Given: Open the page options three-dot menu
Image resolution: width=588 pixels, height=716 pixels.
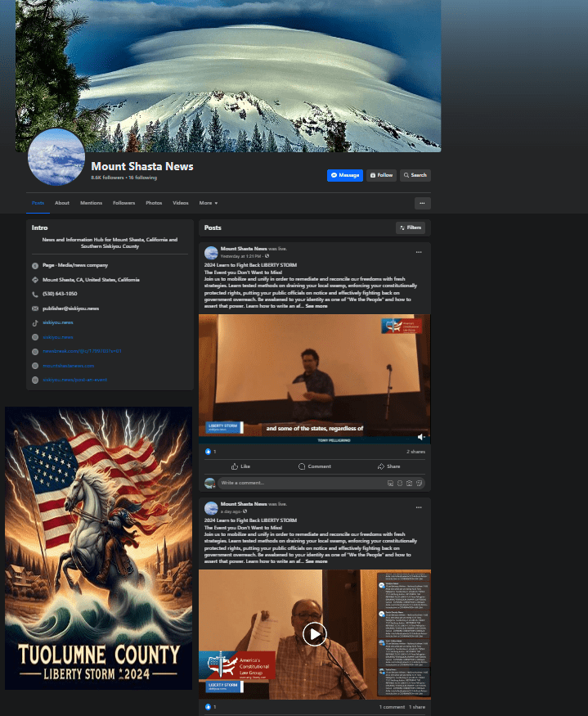Looking at the screenshot, I should click(x=422, y=203).
